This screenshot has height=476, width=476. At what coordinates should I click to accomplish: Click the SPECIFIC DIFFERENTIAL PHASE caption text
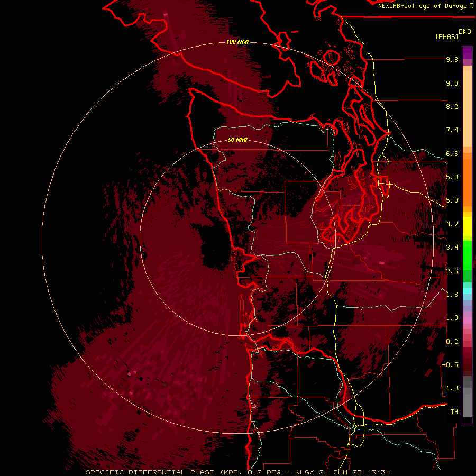pos(151,472)
